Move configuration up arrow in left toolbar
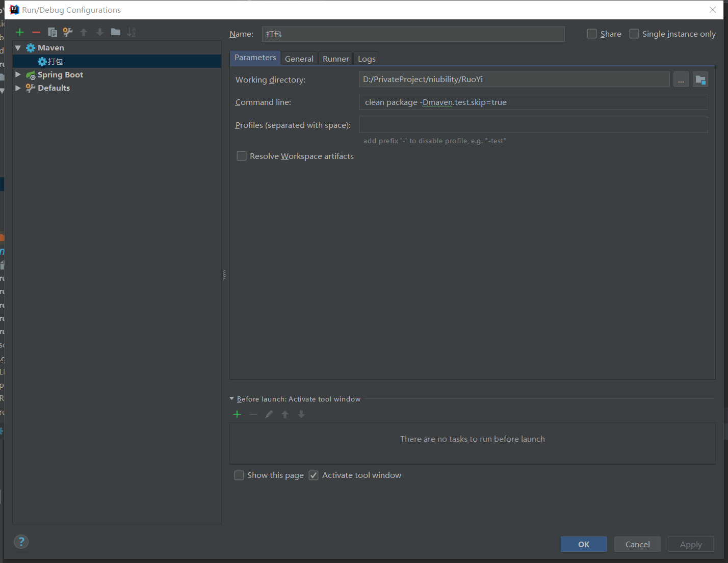Image resolution: width=728 pixels, height=563 pixels. click(x=84, y=32)
